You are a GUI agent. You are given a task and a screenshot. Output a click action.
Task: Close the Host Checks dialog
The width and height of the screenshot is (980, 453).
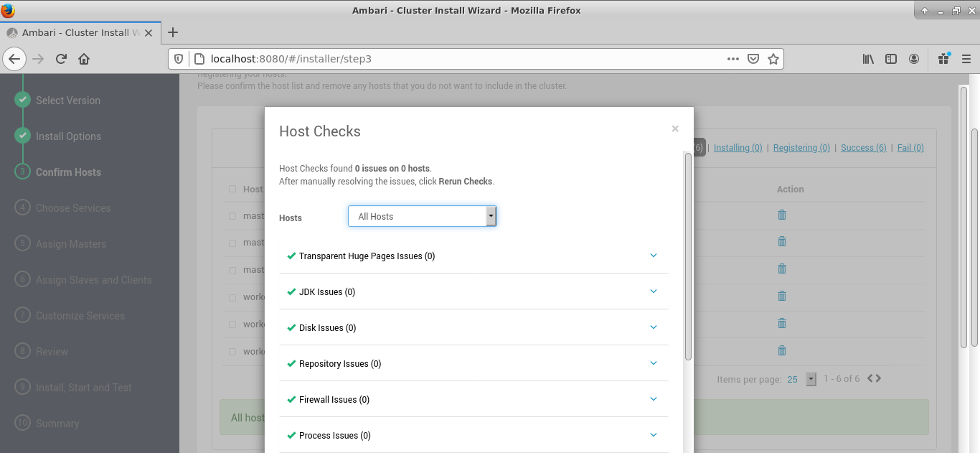click(675, 129)
